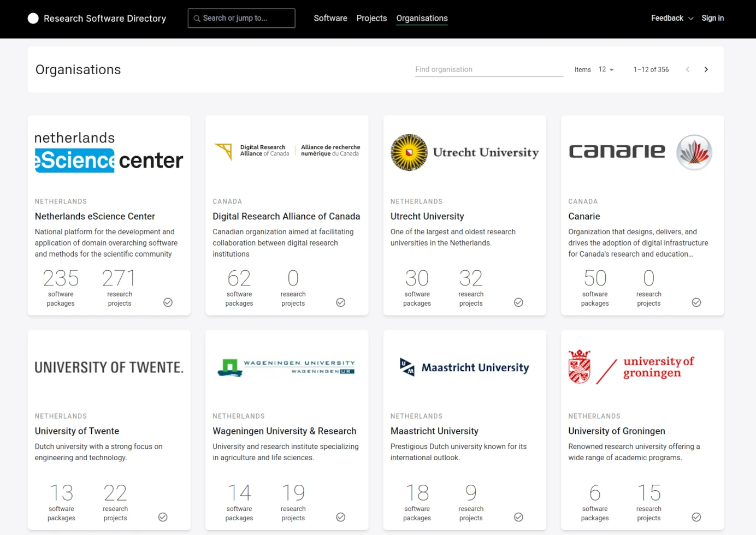
Task: Open Wageningen University & Research title link
Action: click(x=284, y=431)
